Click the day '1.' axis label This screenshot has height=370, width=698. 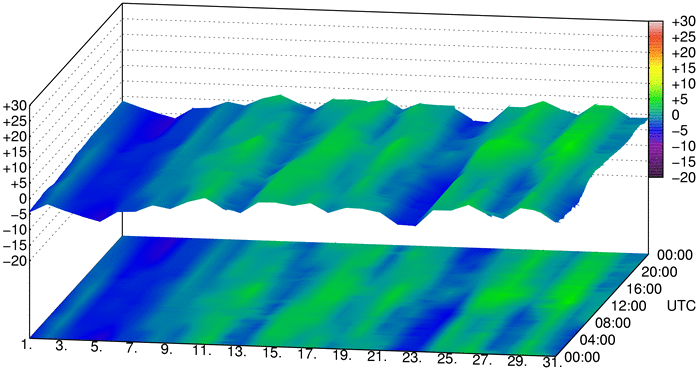coord(27,345)
